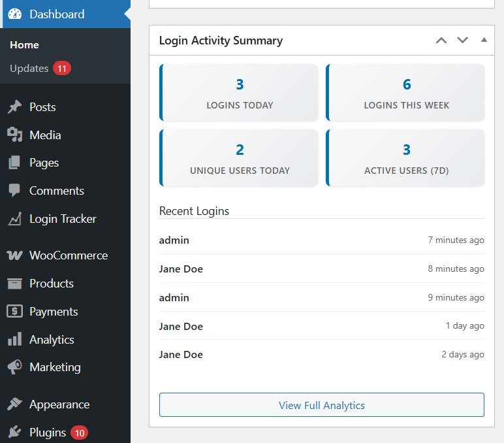Click the Media library icon
Viewport: 504px width, 443px height.
point(14,135)
